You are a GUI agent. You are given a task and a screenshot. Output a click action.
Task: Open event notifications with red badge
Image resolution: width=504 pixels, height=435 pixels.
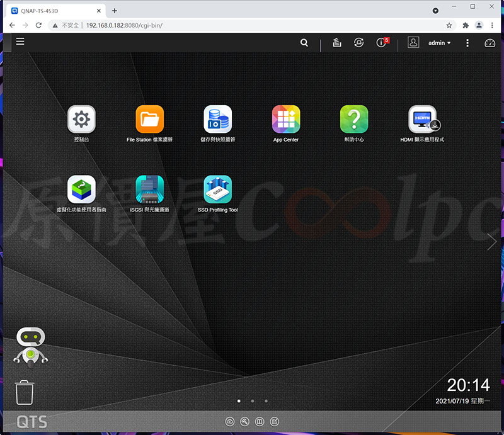(x=382, y=42)
